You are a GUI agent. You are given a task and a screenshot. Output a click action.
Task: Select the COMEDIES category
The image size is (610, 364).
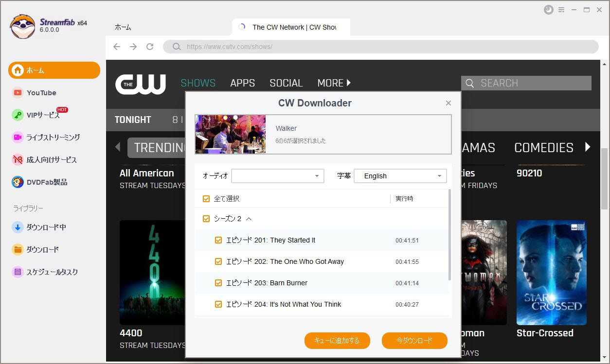tap(543, 148)
